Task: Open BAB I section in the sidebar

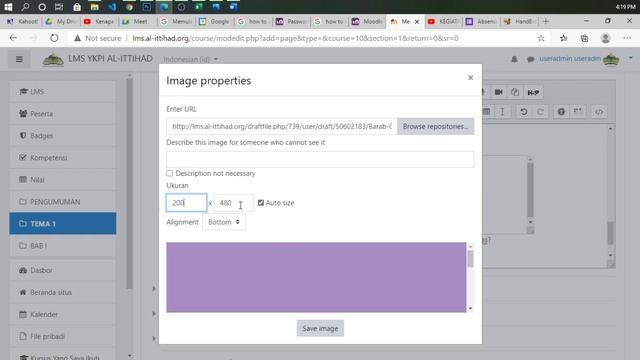Action: pyautogui.click(x=63, y=246)
